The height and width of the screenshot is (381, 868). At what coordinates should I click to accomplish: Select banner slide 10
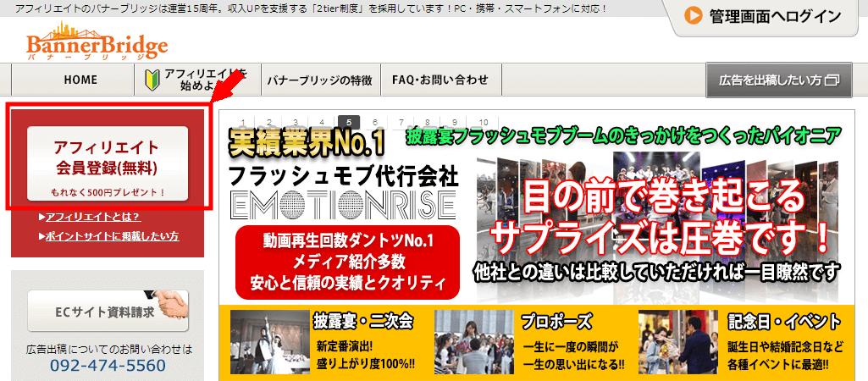tap(484, 122)
